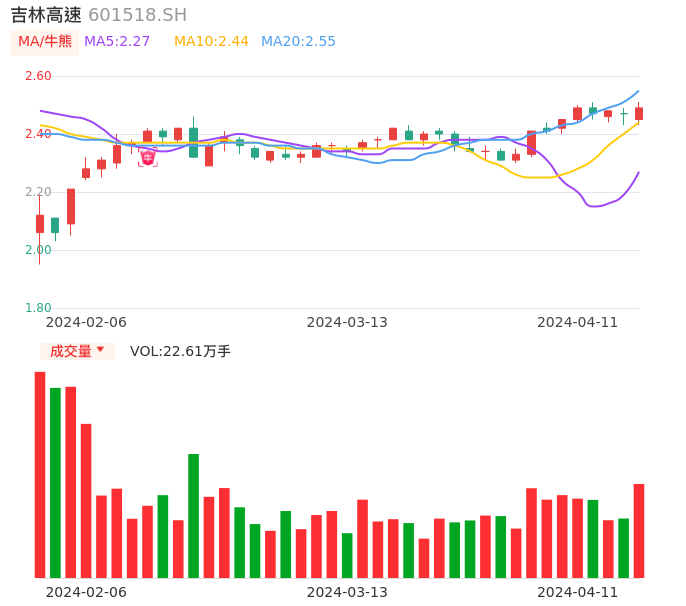This screenshot has width=686, height=606.
Task: Click the 2024-03-13 date under volume chart
Action: tap(347, 592)
